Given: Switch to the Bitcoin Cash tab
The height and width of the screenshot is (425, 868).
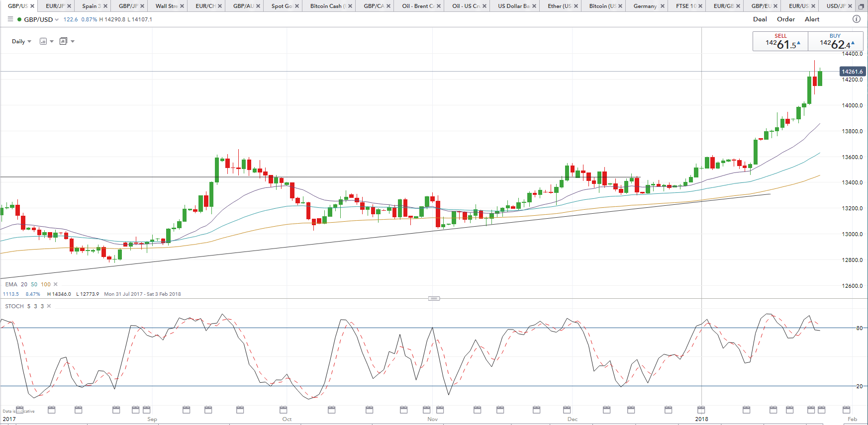Looking at the screenshot, I should (328, 6).
